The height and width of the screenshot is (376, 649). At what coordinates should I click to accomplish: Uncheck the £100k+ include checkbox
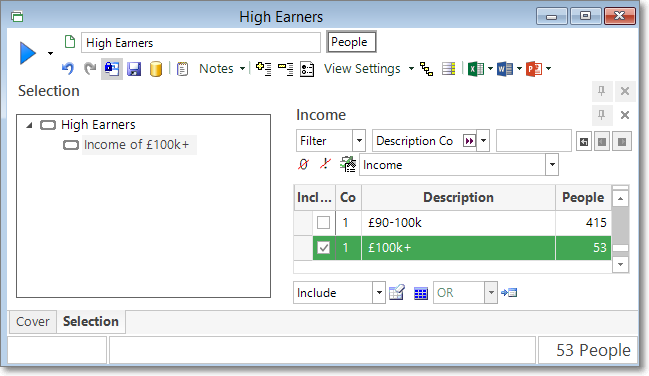(x=323, y=248)
